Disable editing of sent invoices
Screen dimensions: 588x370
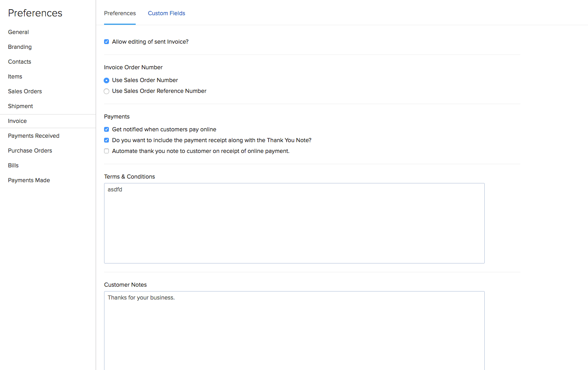(106, 42)
